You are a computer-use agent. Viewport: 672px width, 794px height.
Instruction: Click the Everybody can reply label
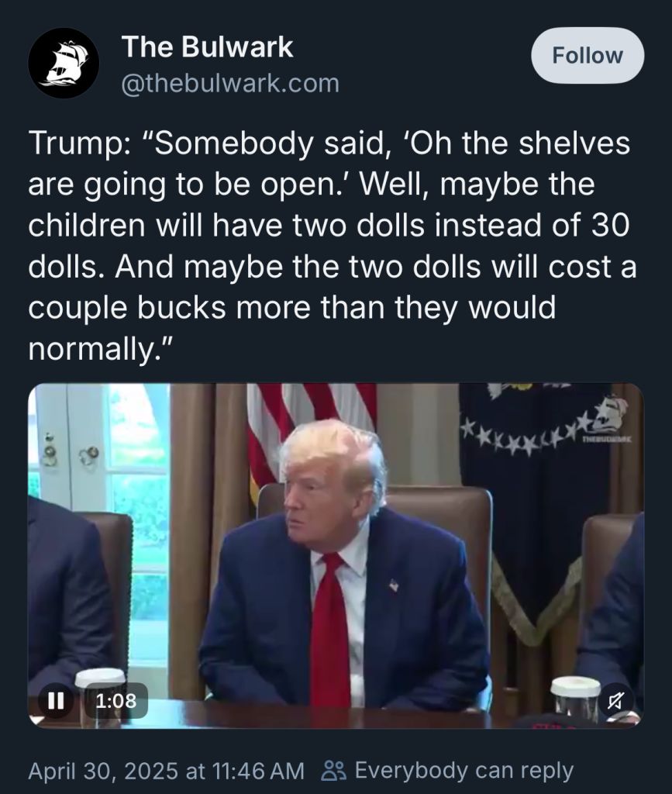464,770
